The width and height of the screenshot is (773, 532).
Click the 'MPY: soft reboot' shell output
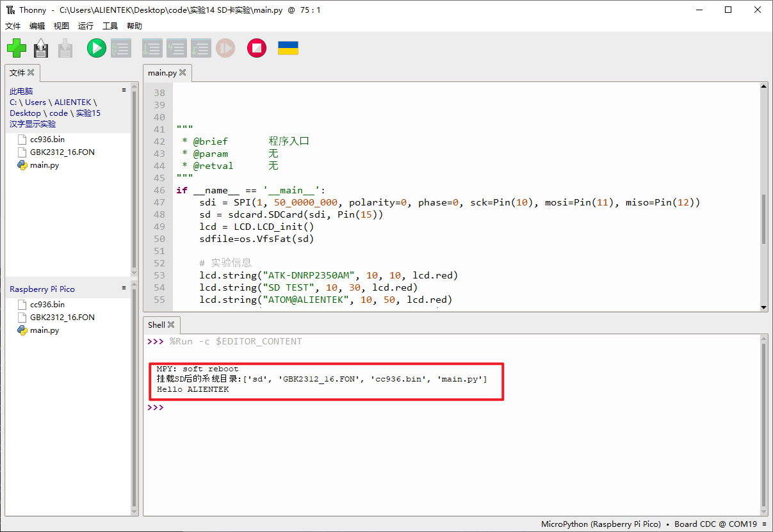(197, 369)
